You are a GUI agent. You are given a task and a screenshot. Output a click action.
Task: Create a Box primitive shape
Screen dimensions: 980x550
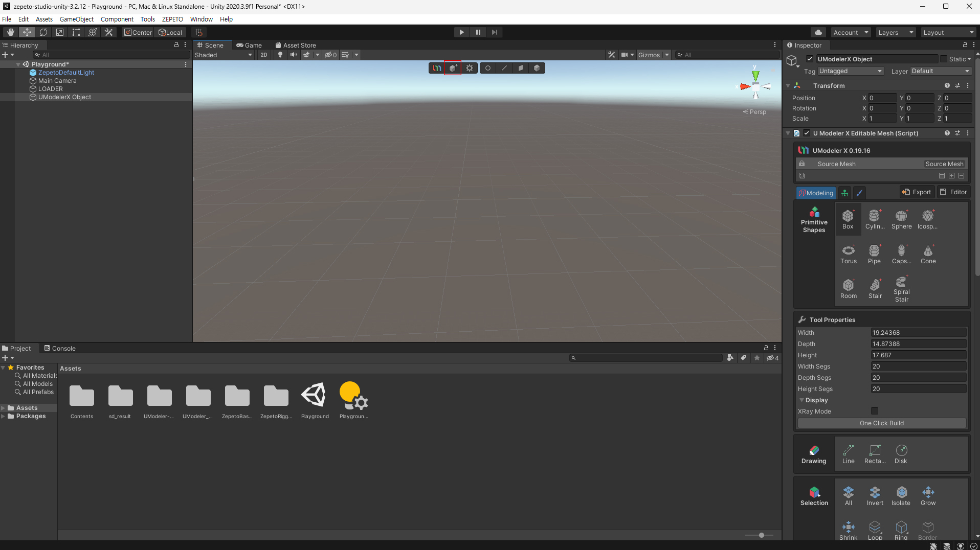click(848, 219)
